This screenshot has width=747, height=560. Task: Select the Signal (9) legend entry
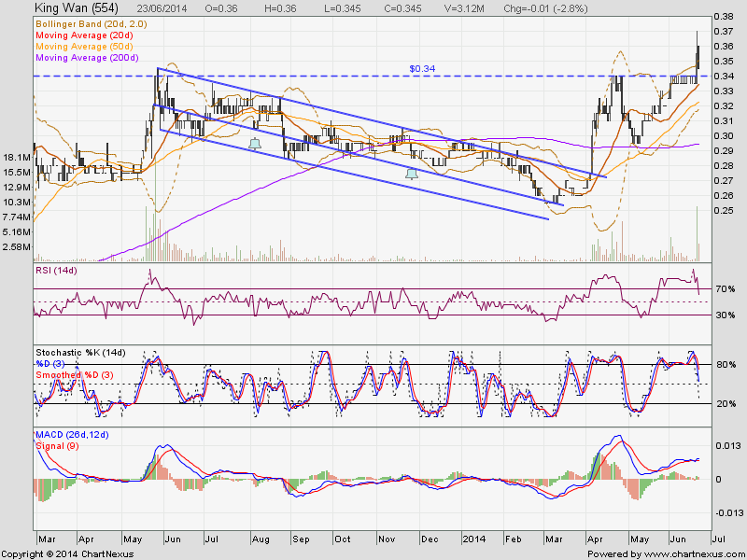click(x=57, y=446)
